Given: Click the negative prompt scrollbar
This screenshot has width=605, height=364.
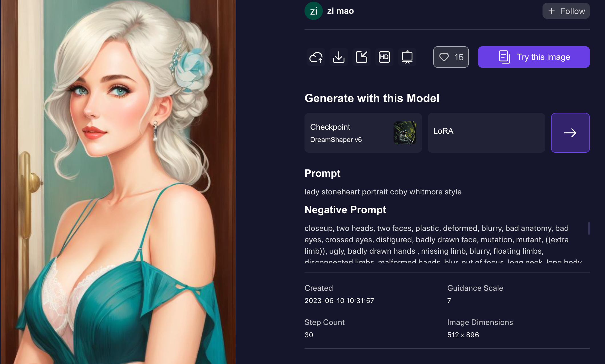Looking at the screenshot, I should pyautogui.click(x=589, y=228).
